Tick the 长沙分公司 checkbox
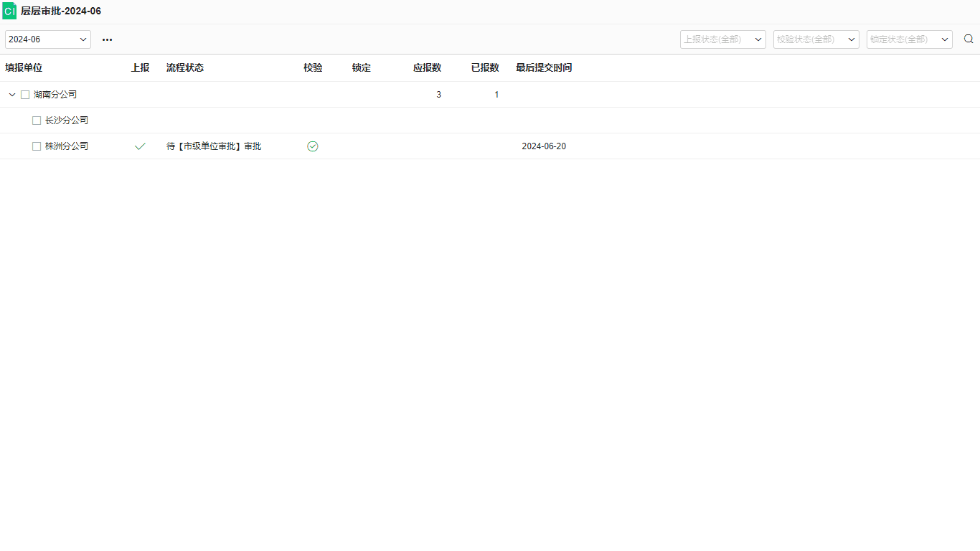 tap(37, 121)
